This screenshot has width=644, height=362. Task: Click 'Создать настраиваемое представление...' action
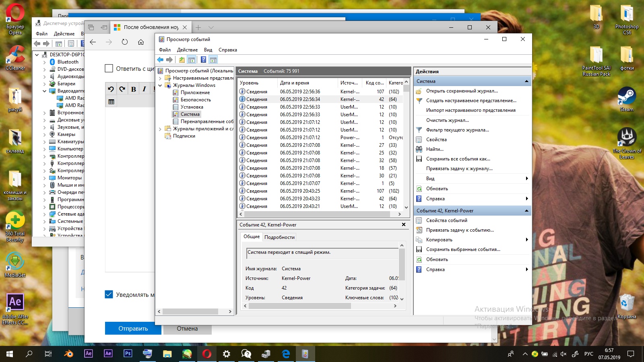(471, 101)
